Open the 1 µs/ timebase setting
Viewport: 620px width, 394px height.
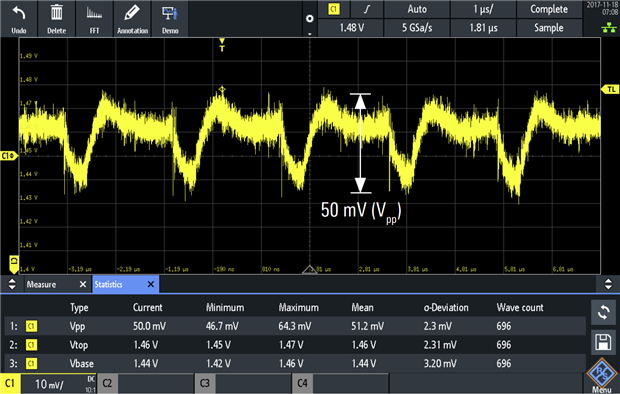[483, 9]
